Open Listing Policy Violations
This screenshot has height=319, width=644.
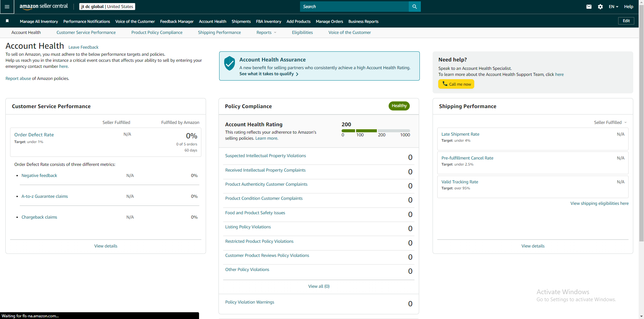point(248,227)
